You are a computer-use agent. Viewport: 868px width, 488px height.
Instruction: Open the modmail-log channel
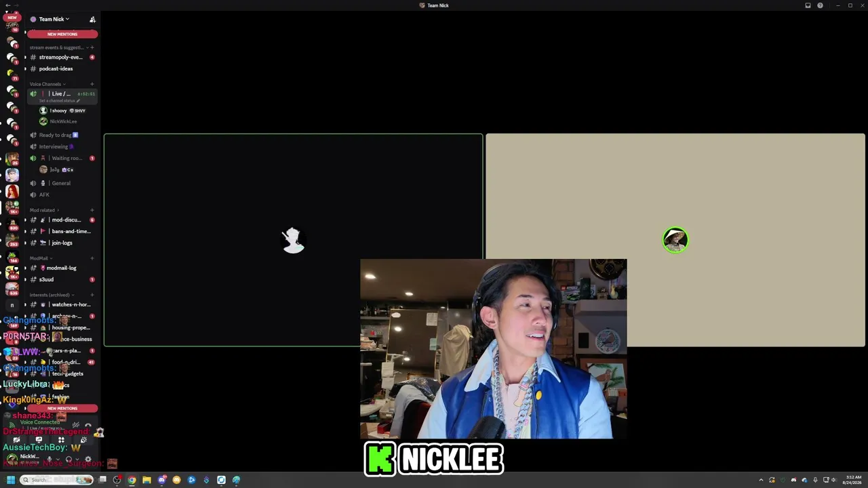pos(61,268)
